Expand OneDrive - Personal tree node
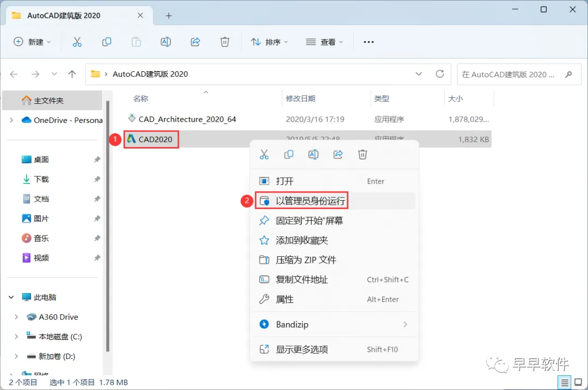The height and width of the screenshot is (390, 588). [x=11, y=120]
